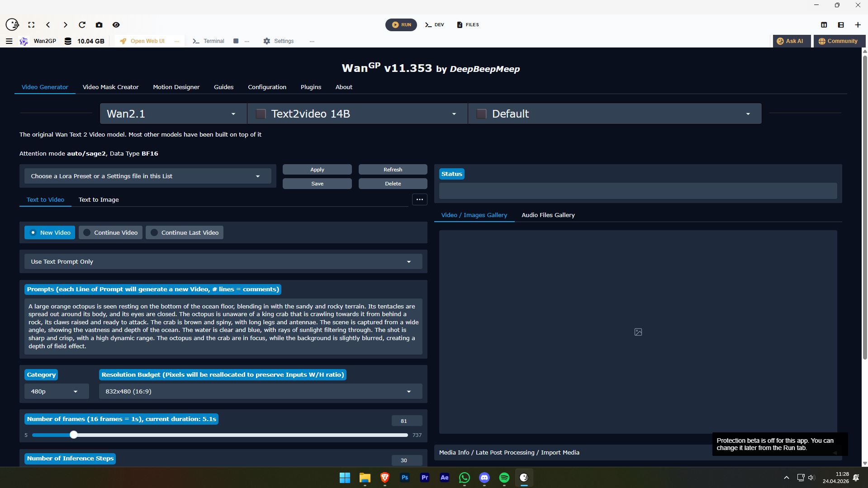The image size is (868, 488).
Task: Open the Community button
Action: 840,41
